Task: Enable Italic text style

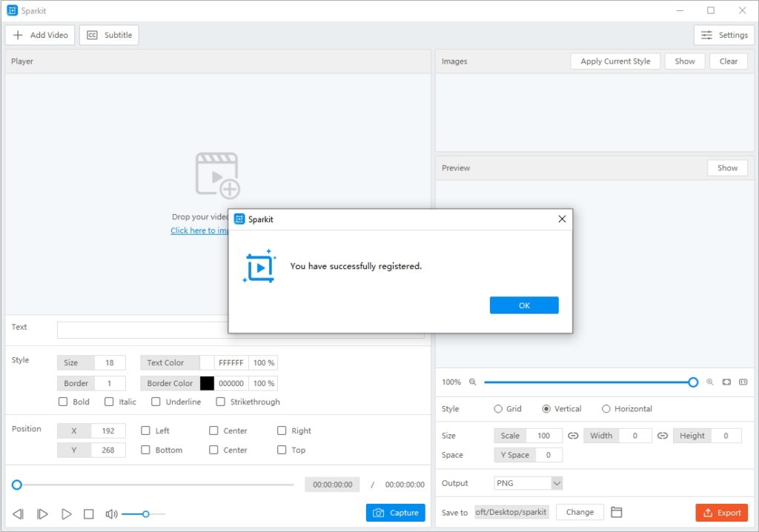Action: pyautogui.click(x=109, y=402)
